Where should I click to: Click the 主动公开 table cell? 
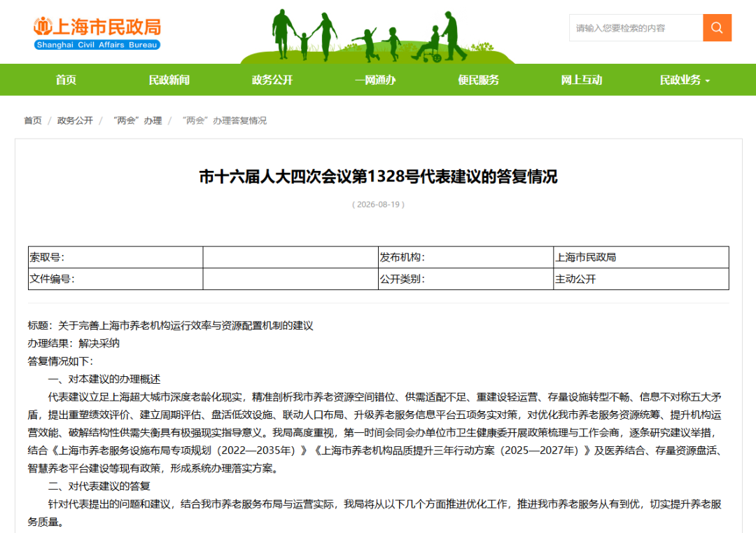pyautogui.click(x=640, y=279)
